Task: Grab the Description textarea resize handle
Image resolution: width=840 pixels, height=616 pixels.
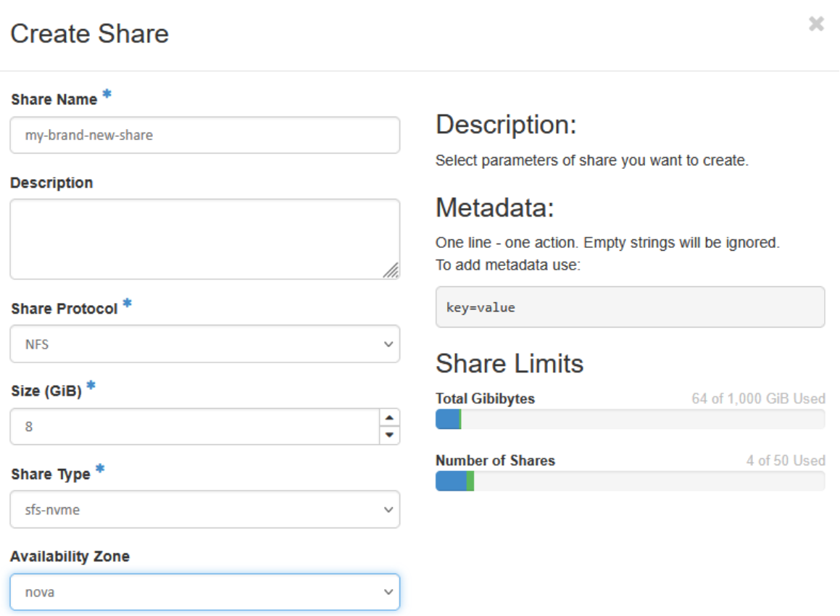Action: 391,270
